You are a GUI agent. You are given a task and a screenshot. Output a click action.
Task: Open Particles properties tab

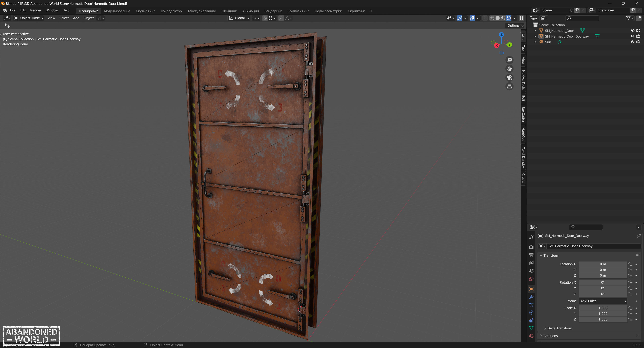[x=531, y=305]
